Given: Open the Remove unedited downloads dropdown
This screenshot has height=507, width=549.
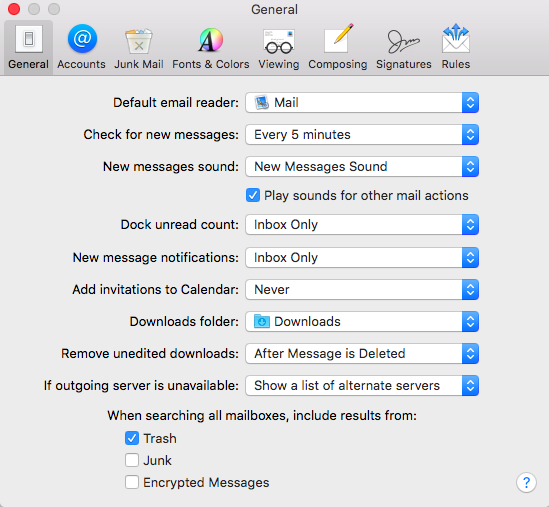Looking at the screenshot, I should coord(362,353).
